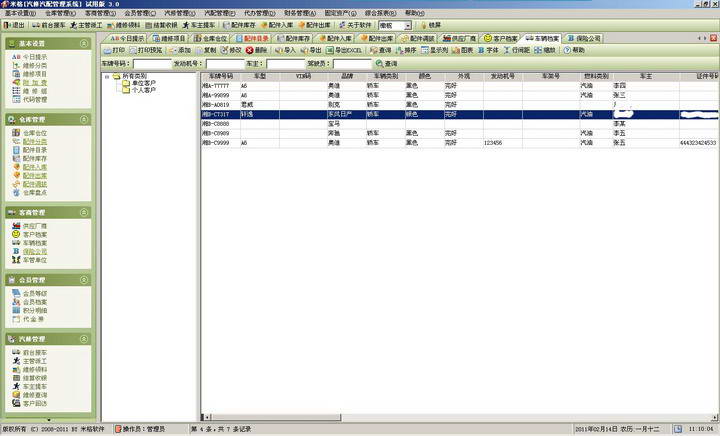Open 配件入库 from the top toolbar
This screenshot has height=436, width=720.
point(276,25)
